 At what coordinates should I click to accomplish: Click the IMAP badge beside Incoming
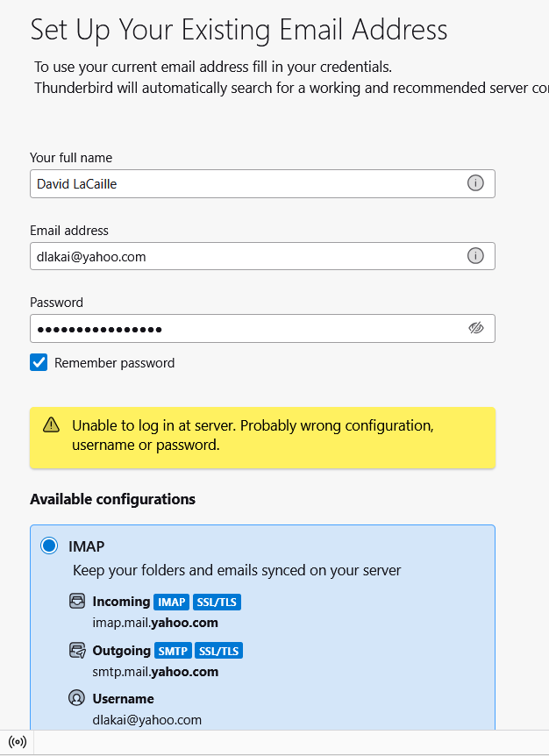click(x=171, y=602)
